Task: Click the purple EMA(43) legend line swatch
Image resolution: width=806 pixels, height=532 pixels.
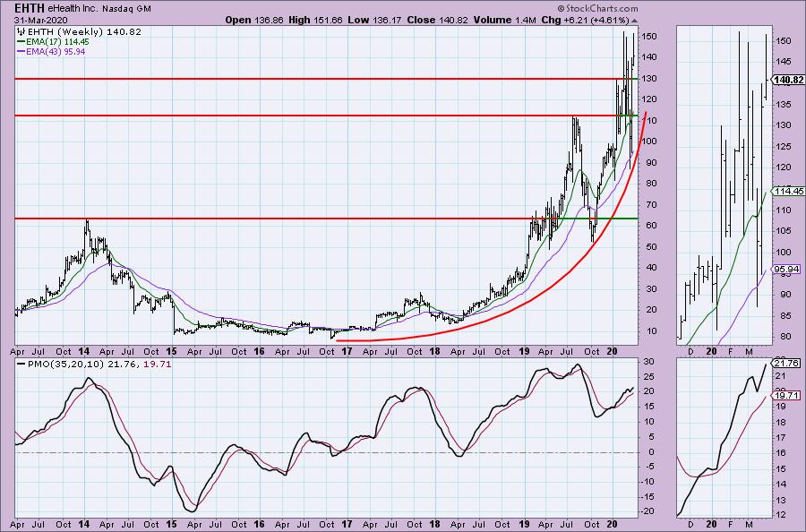Action: coord(21,52)
